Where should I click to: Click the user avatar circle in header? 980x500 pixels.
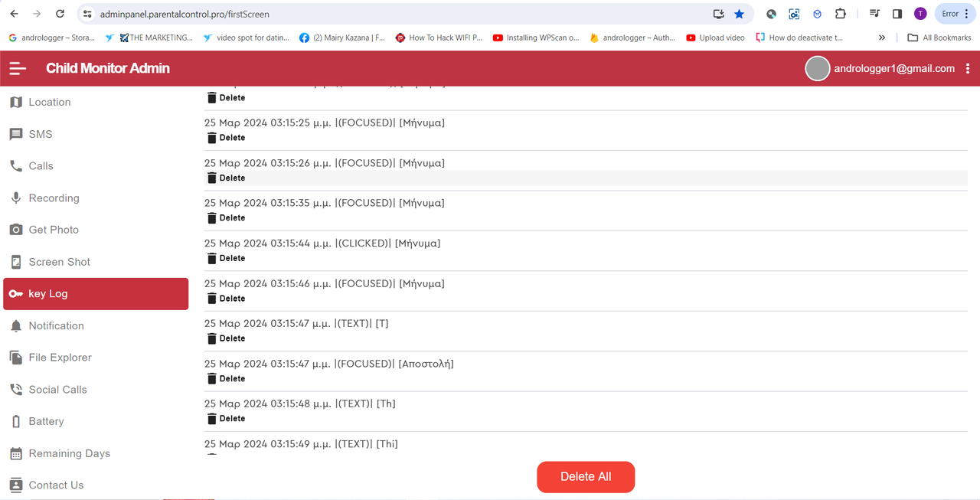coord(818,68)
